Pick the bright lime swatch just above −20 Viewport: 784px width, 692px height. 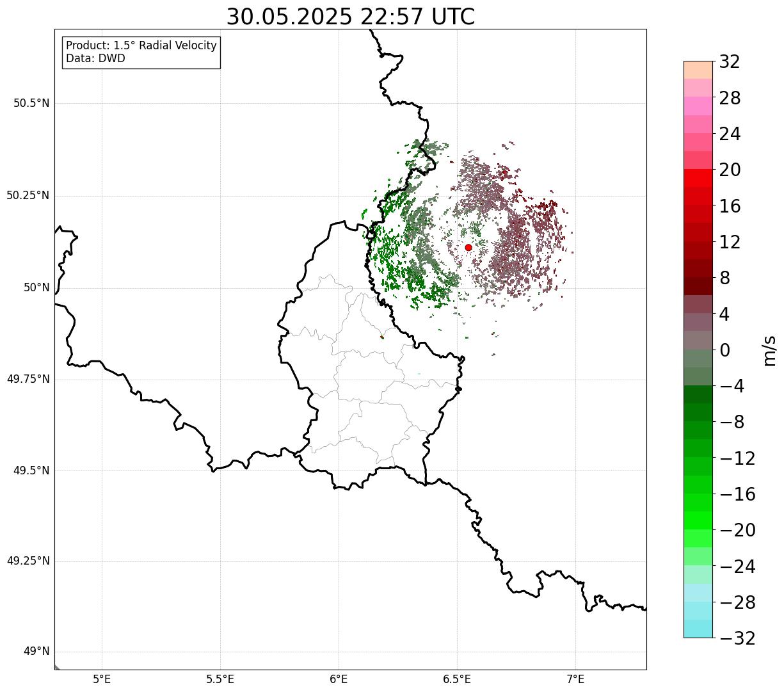pyautogui.click(x=698, y=520)
